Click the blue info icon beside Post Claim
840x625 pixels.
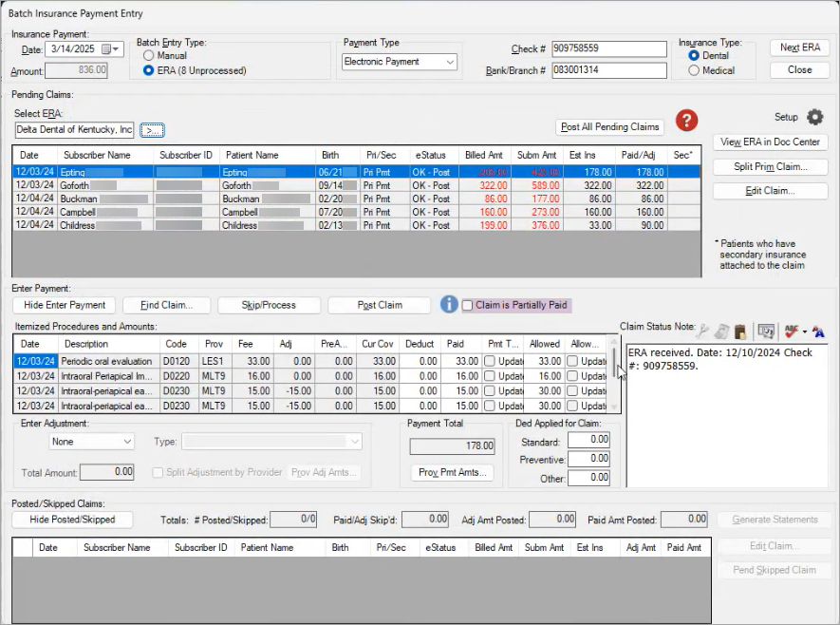449,305
